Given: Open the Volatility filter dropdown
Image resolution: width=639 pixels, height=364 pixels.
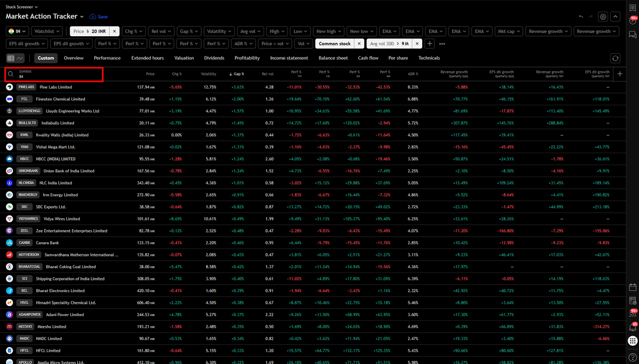Looking at the screenshot, I should (219, 31).
